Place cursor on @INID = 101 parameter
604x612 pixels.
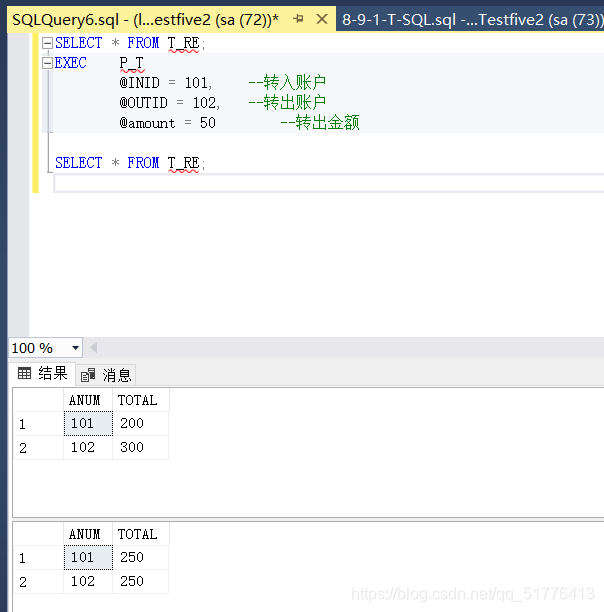(x=166, y=83)
